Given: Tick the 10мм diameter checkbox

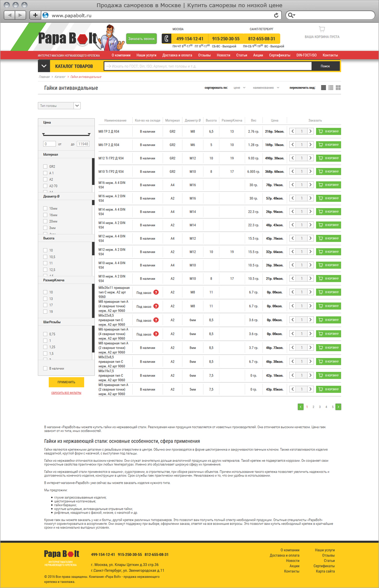Looking at the screenshot, I should [45, 208].
